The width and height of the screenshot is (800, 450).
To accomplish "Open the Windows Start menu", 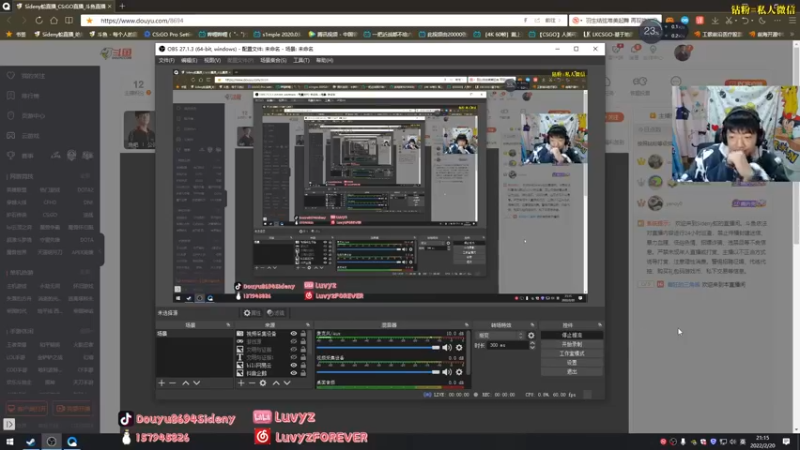I will [x=10, y=441].
